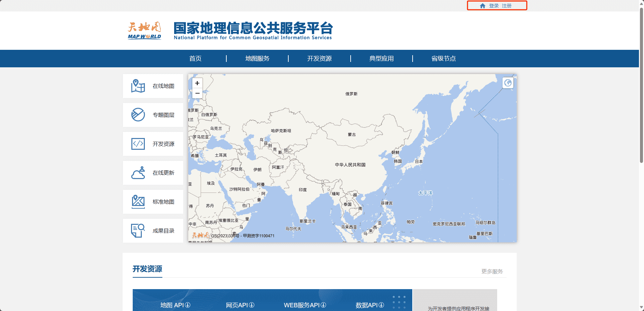Click the 更多服务 link

pyautogui.click(x=492, y=271)
